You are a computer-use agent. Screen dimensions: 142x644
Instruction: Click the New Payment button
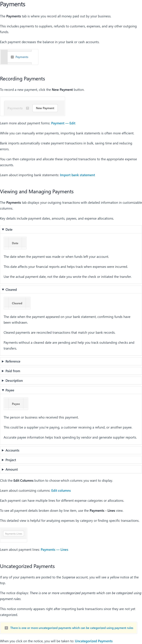[x=45, y=108]
